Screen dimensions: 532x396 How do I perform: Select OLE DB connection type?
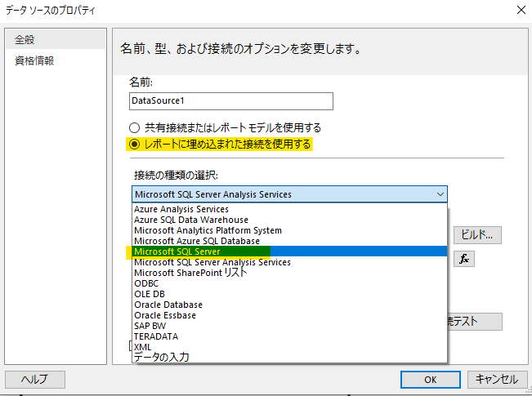(x=150, y=294)
